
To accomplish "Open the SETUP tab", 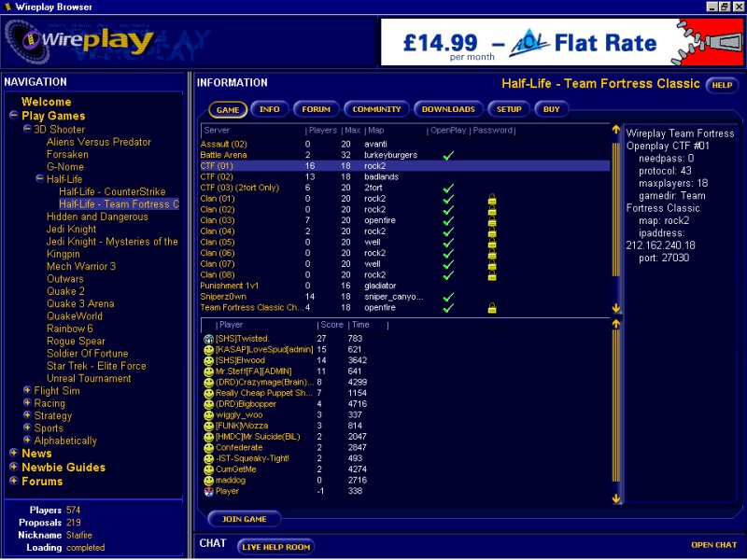I will [509, 109].
